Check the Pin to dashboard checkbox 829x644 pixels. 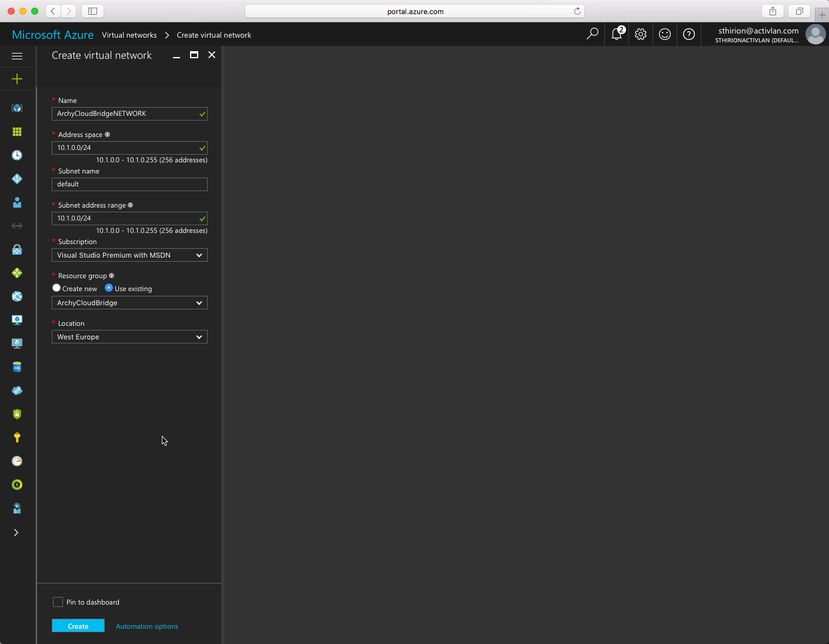click(x=58, y=602)
